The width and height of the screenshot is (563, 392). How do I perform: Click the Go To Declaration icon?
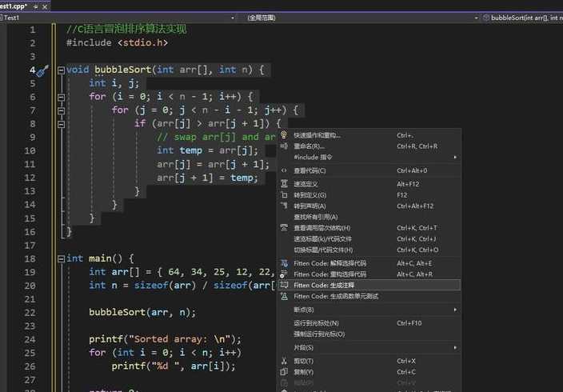pyautogui.click(x=284, y=206)
